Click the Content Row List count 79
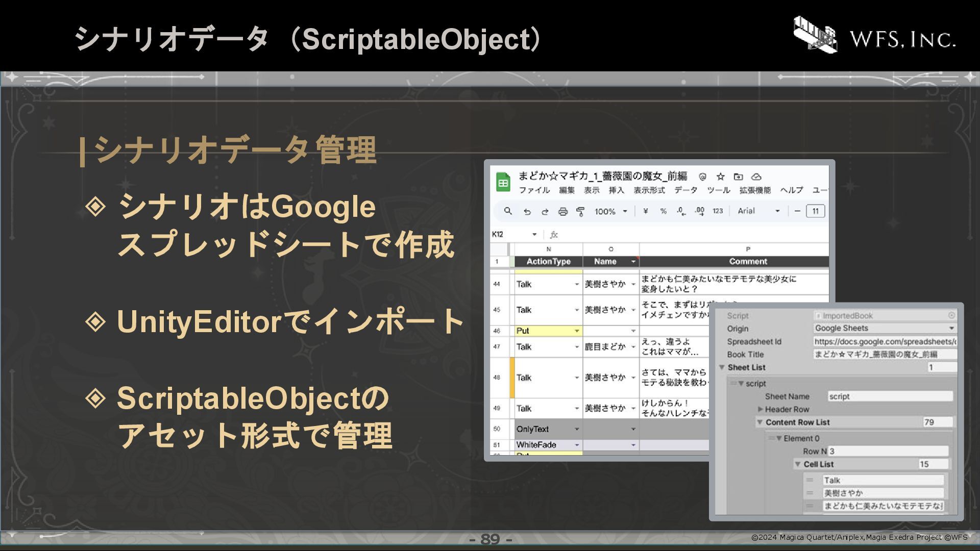Viewport: 980px width, 551px height. point(938,422)
